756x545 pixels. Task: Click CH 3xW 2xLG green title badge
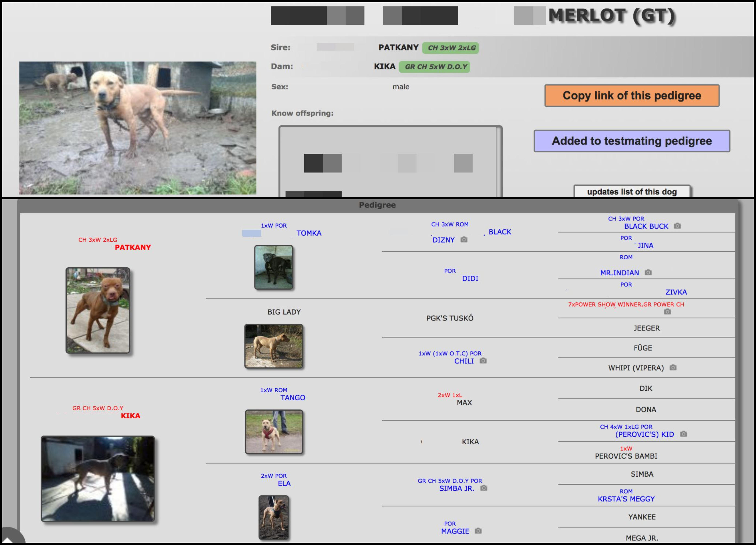tap(451, 48)
